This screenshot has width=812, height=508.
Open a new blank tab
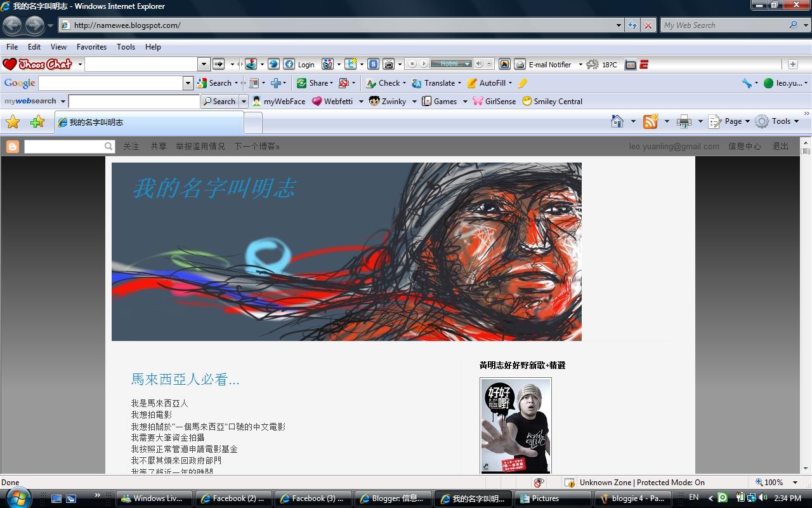(253, 123)
